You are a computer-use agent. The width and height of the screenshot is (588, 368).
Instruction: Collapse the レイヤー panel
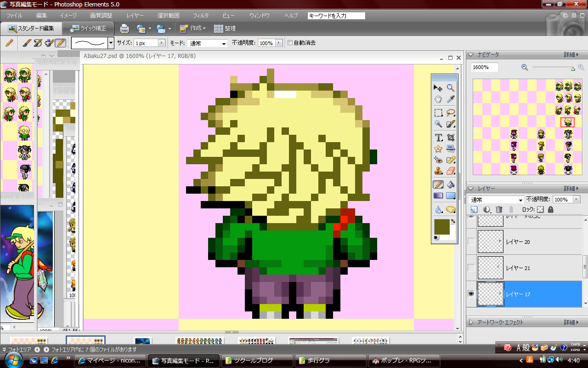pyautogui.click(x=470, y=189)
